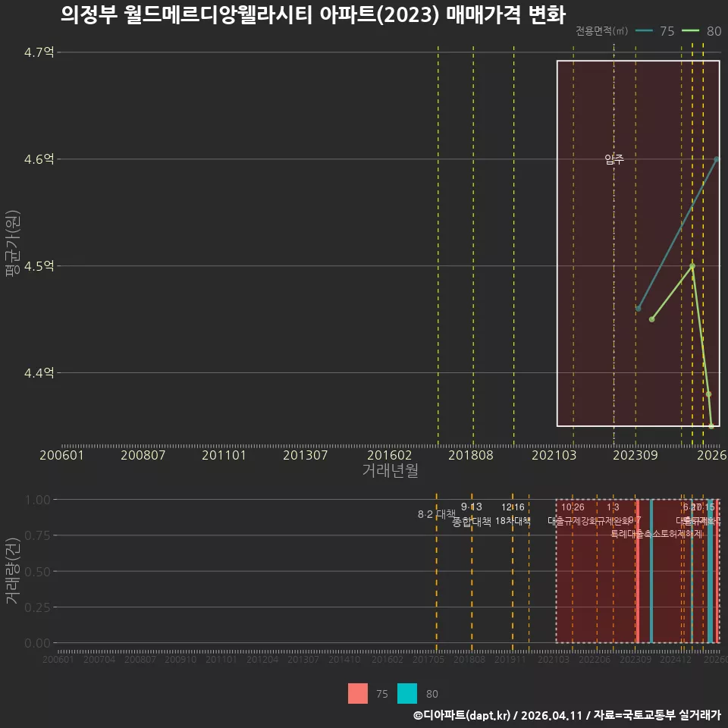
Task: Click the 4.4억 y-axis label
Action: (x=39, y=373)
